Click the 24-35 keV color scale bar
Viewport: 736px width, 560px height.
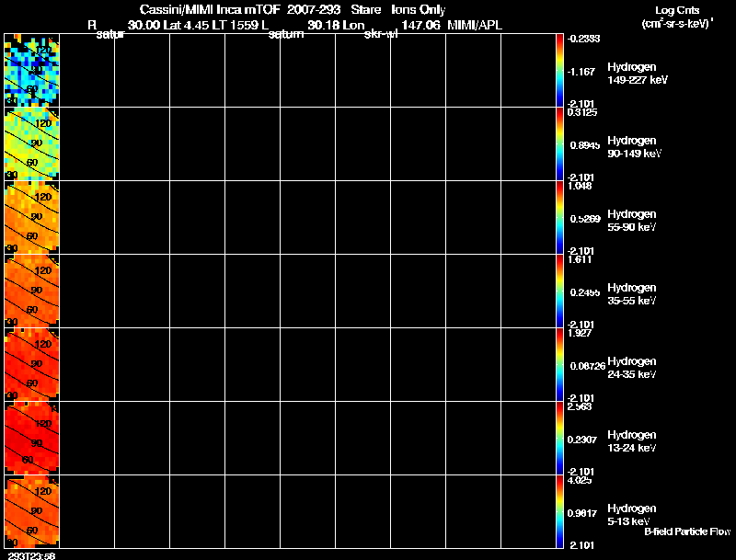(559, 365)
